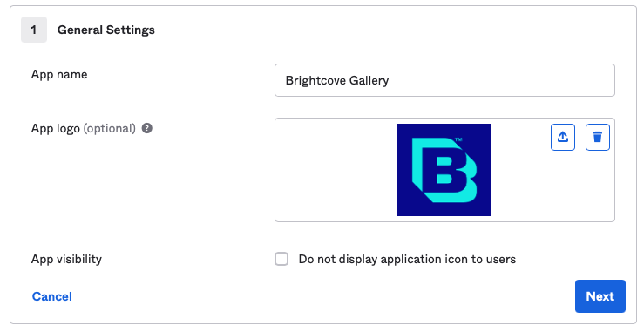Click into the App name field
Viewport: 644px width, 332px height.
tap(444, 80)
